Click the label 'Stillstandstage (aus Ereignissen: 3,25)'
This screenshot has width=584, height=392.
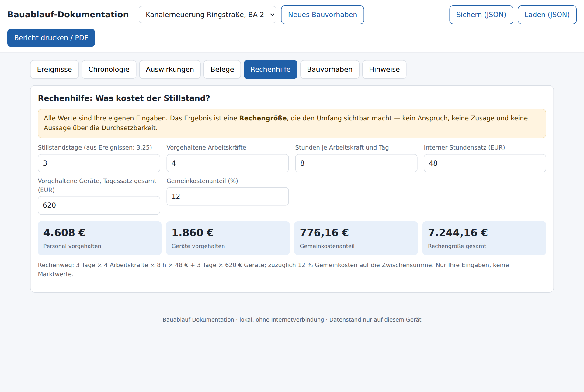click(95, 147)
